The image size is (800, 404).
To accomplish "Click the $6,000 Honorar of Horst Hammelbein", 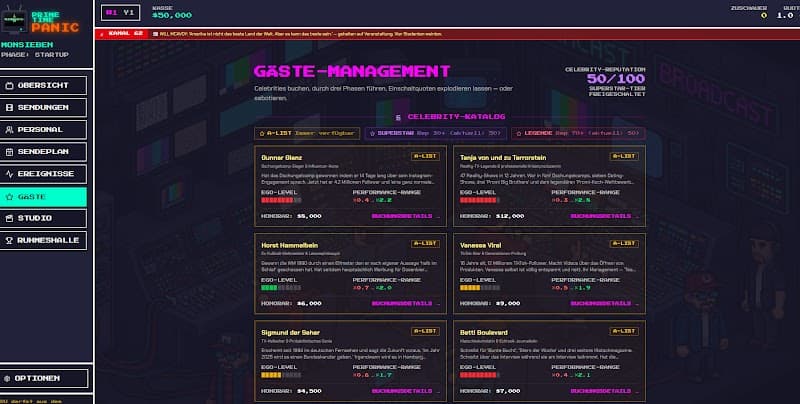I will click(x=309, y=304).
